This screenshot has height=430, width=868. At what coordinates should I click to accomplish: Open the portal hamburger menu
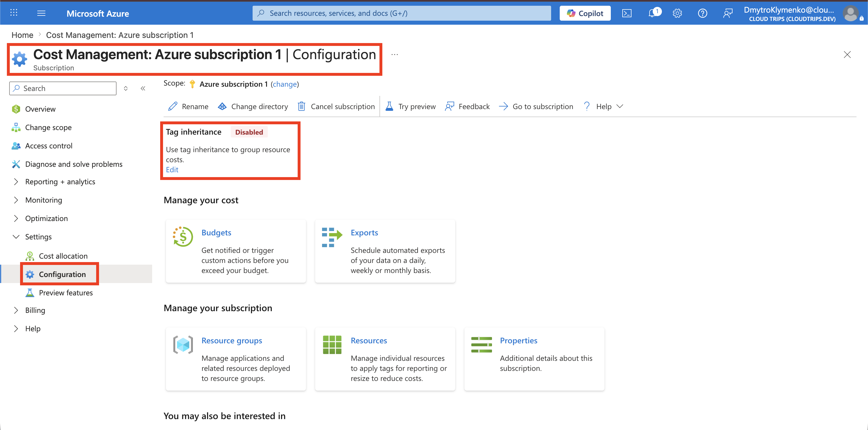[41, 13]
